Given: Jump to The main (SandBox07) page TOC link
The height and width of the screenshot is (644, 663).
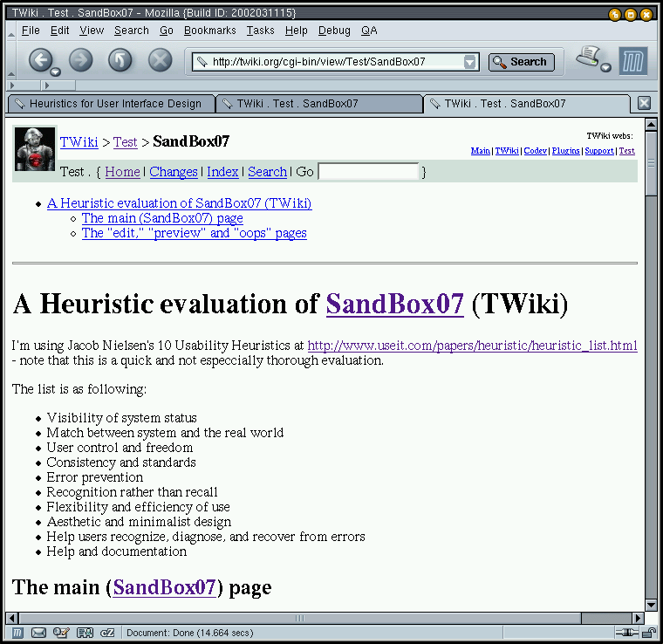Looking at the screenshot, I should (162, 218).
